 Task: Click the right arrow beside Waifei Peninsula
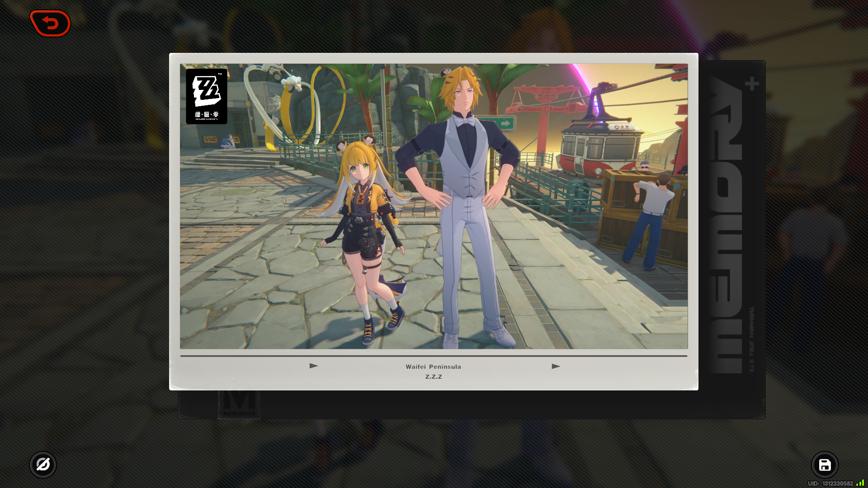coord(556,366)
